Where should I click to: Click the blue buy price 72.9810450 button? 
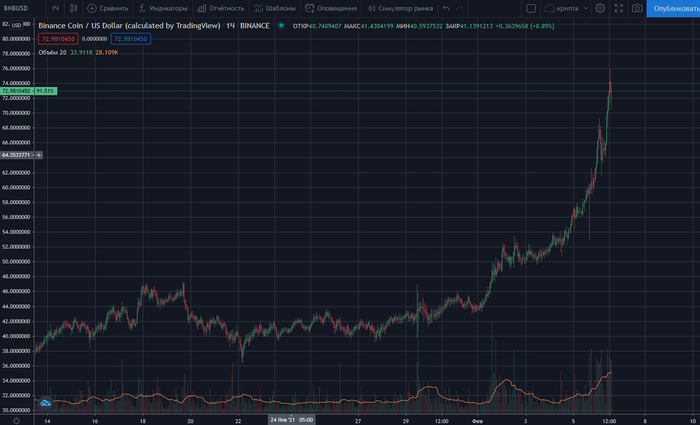click(131, 39)
